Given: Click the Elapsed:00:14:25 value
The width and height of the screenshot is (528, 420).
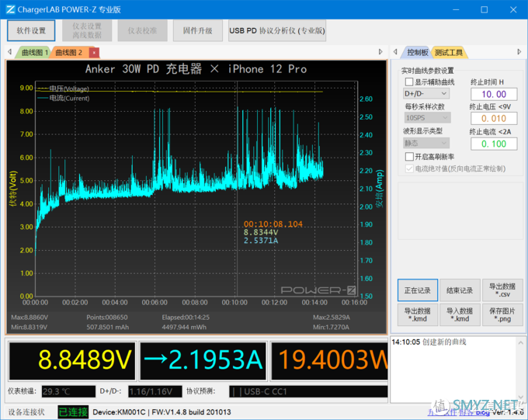Looking at the screenshot, I should (x=186, y=318).
